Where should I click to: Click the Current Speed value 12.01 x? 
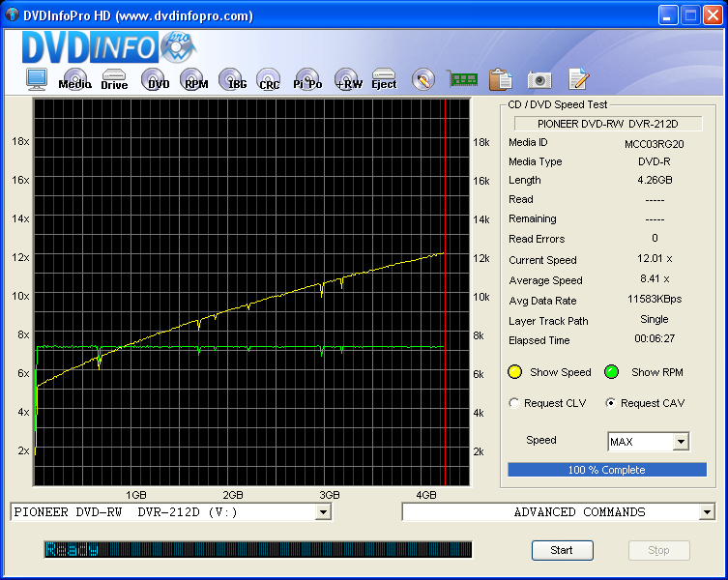[x=655, y=258]
